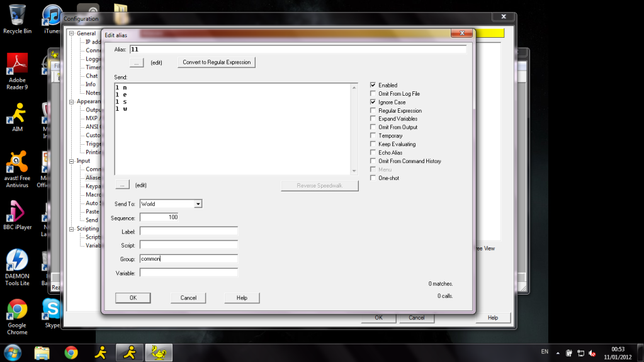
Task: Select Info in configuration tree
Action: coord(91,84)
